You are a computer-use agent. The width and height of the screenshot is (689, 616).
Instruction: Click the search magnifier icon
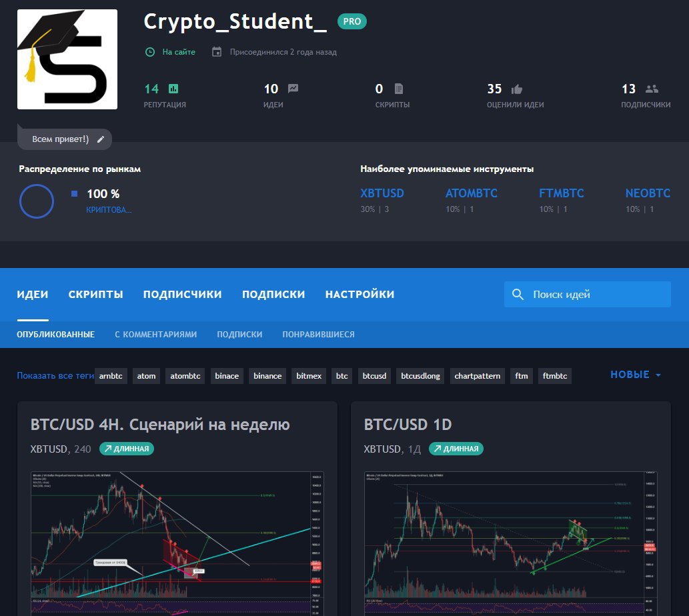pos(518,294)
